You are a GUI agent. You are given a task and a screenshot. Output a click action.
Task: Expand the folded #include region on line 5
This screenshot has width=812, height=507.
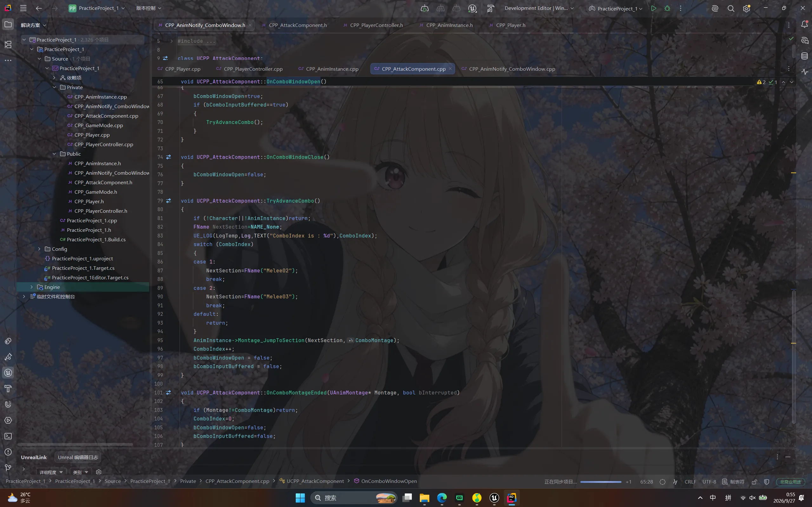click(171, 41)
